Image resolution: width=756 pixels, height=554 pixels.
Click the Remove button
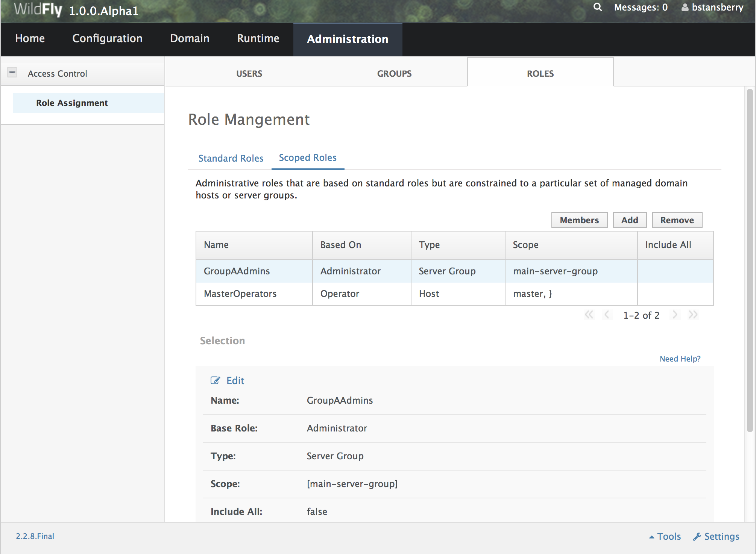tap(677, 220)
